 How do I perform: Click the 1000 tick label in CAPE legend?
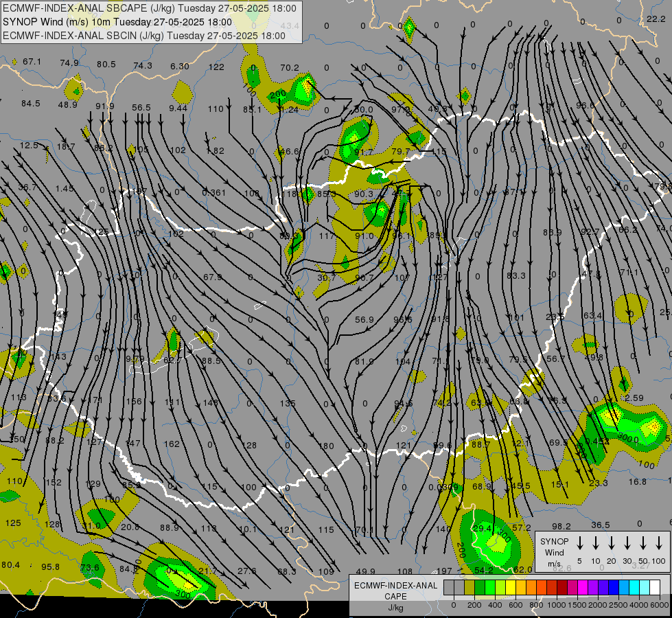click(557, 605)
